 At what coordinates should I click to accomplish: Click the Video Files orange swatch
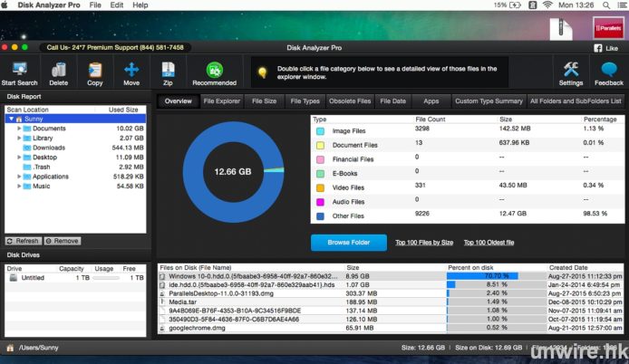(x=320, y=187)
